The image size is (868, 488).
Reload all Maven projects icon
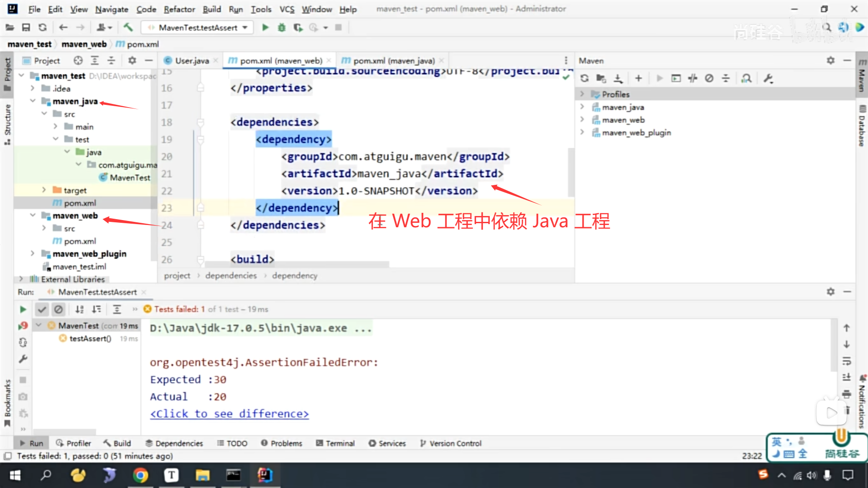coord(585,78)
